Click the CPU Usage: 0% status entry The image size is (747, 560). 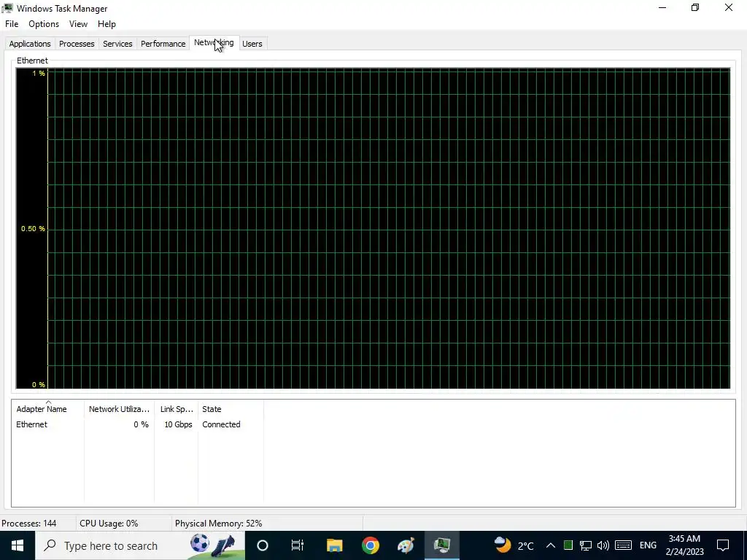[x=109, y=524]
